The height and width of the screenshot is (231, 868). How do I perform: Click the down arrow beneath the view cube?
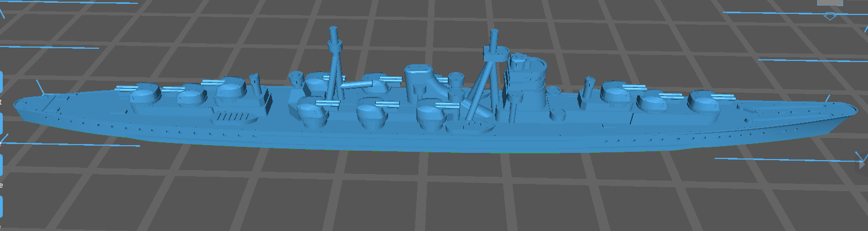point(830,16)
